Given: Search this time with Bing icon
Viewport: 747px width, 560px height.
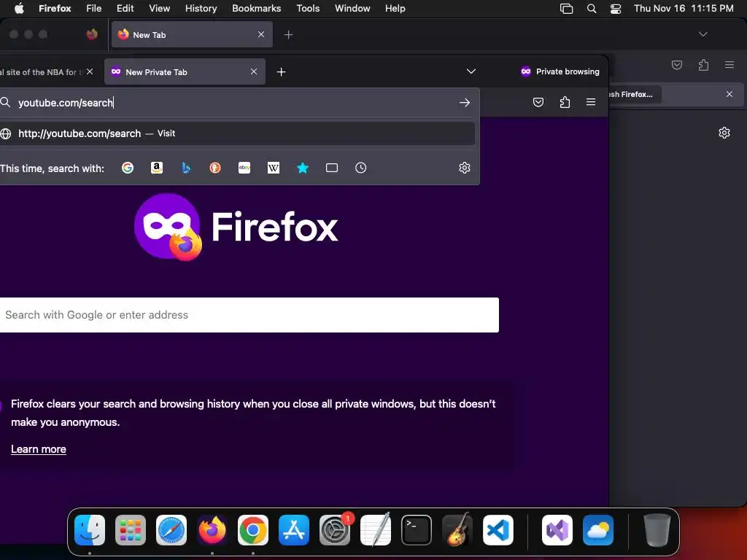Looking at the screenshot, I should click(x=186, y=168).
